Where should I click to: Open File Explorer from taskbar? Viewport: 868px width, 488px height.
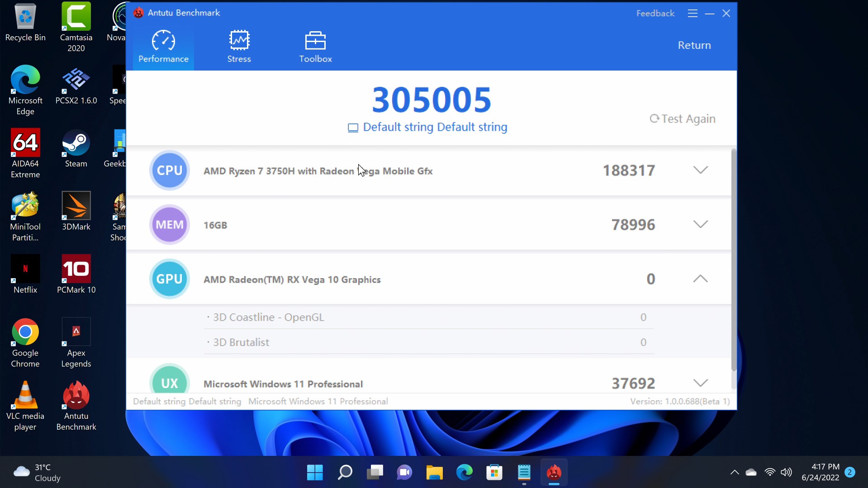[x=434, y=473]
